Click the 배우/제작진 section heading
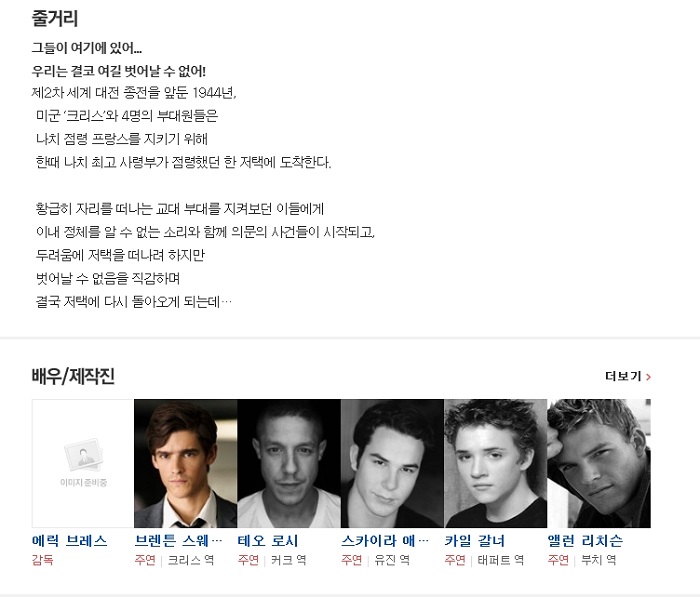700x597 pixels. (73, 376)
